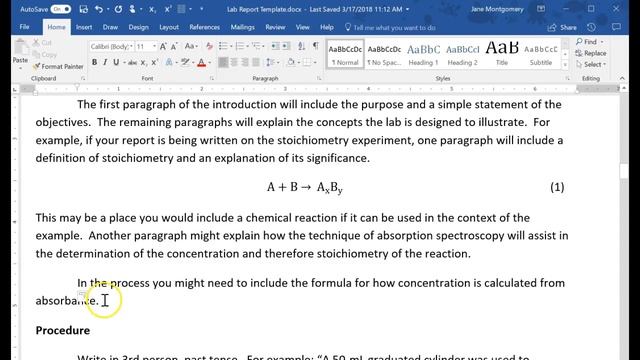Increase font size with Grow Font
The image size is (640, 360).
pos(163,47)
